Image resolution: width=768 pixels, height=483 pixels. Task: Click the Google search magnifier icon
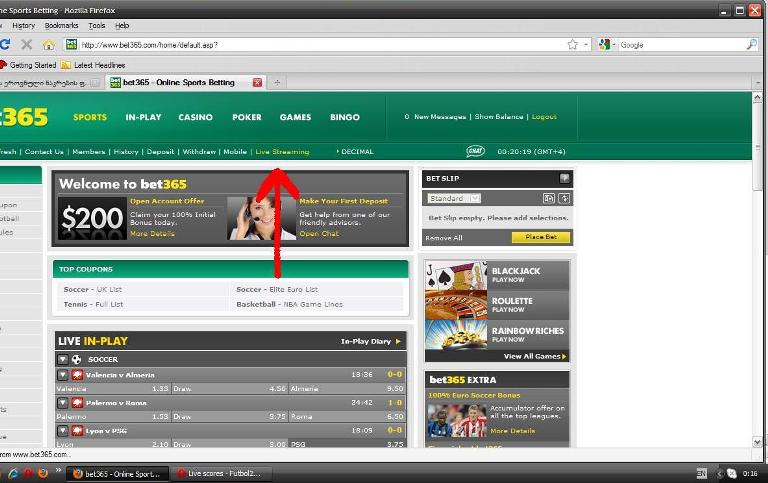point(751,45)
